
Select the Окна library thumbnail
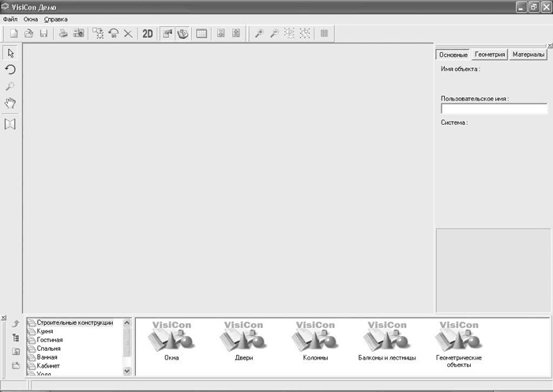171,341
